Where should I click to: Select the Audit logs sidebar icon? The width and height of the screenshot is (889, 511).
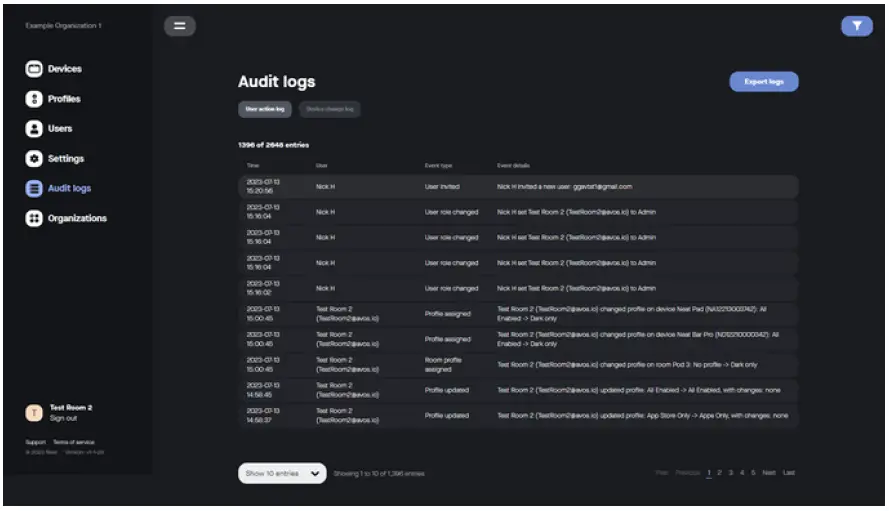(x=33, y=188)
